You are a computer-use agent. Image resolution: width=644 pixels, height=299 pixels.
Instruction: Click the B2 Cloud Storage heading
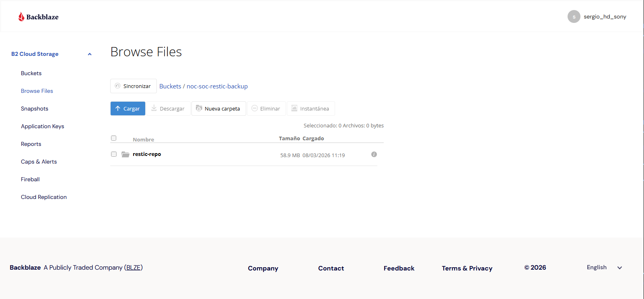pyautogui.click(x=35, y=54)
